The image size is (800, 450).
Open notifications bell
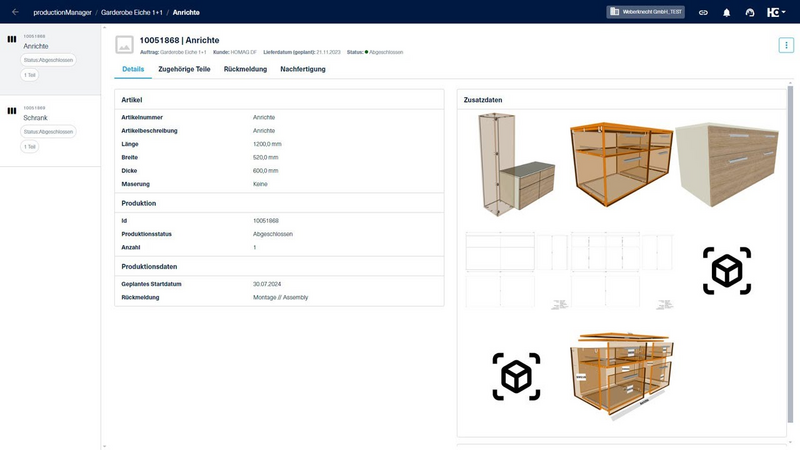pyautogui.click(x=726, y=12)
